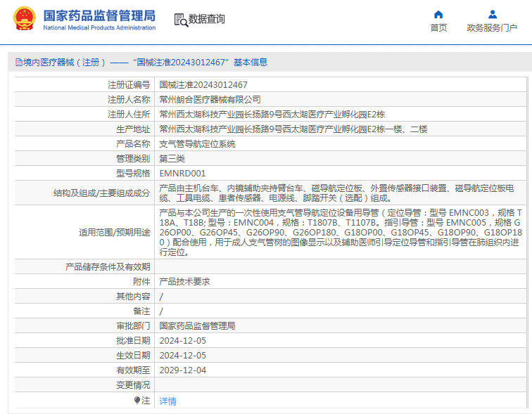
Task: Click attachment value 产品技术要求
Action: 184,282
